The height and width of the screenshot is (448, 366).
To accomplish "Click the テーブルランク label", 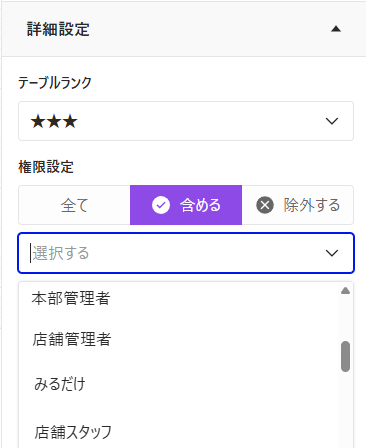I will coord(55,83).
